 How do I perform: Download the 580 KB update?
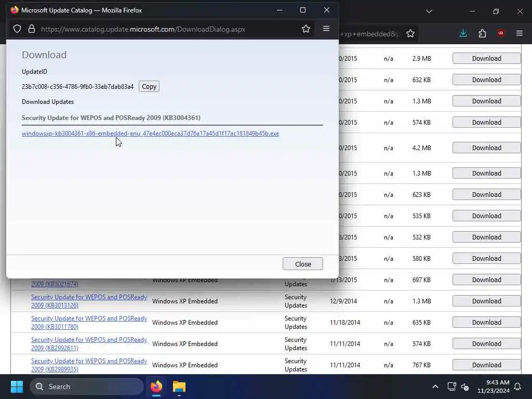pos(486,259)
